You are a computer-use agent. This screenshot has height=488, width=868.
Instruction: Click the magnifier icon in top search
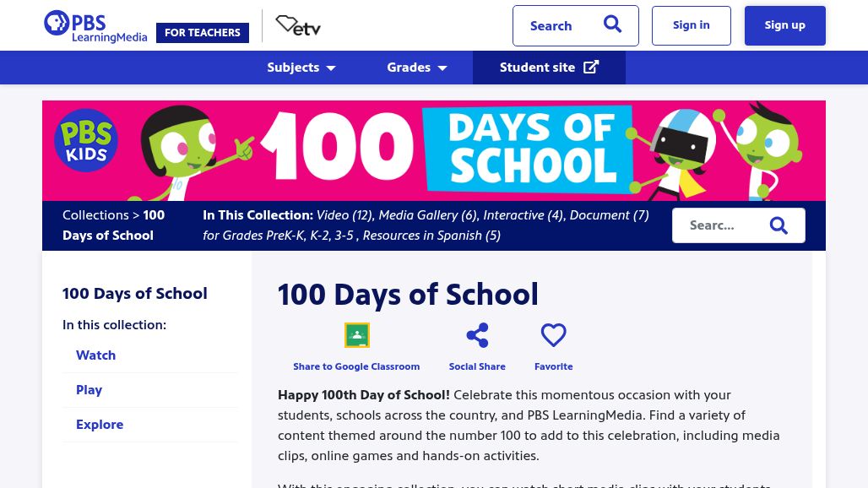pos(612,24)
